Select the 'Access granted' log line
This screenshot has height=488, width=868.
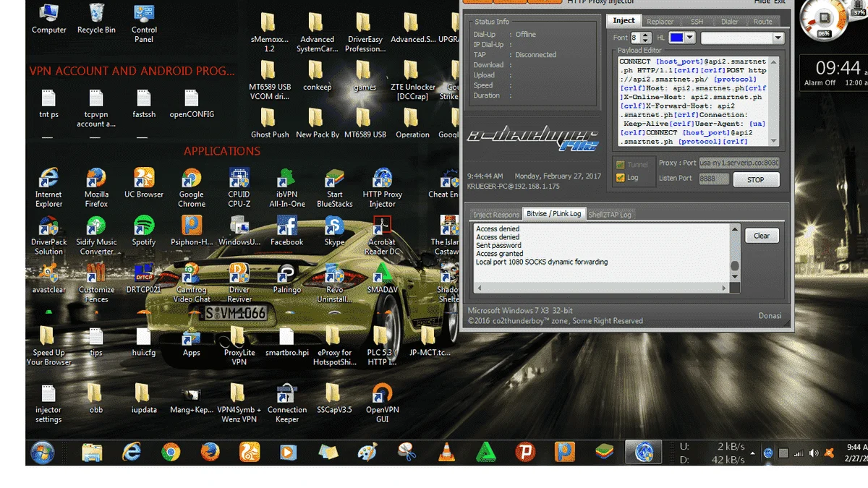pyautogui.click(x=500, y=254)
